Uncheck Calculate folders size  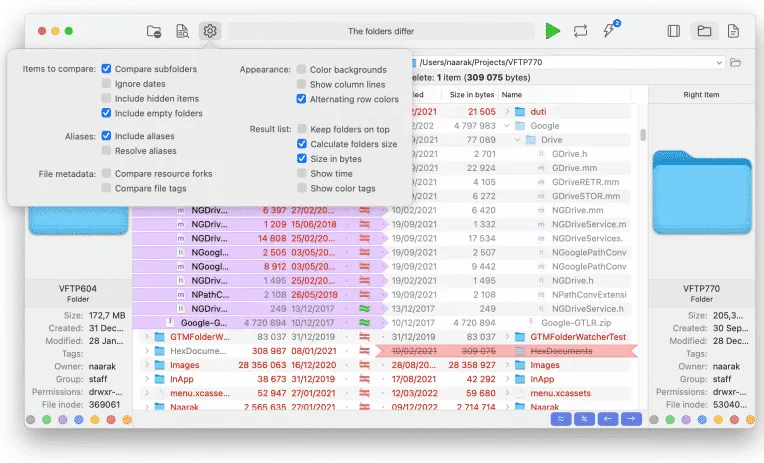point(302,144)
